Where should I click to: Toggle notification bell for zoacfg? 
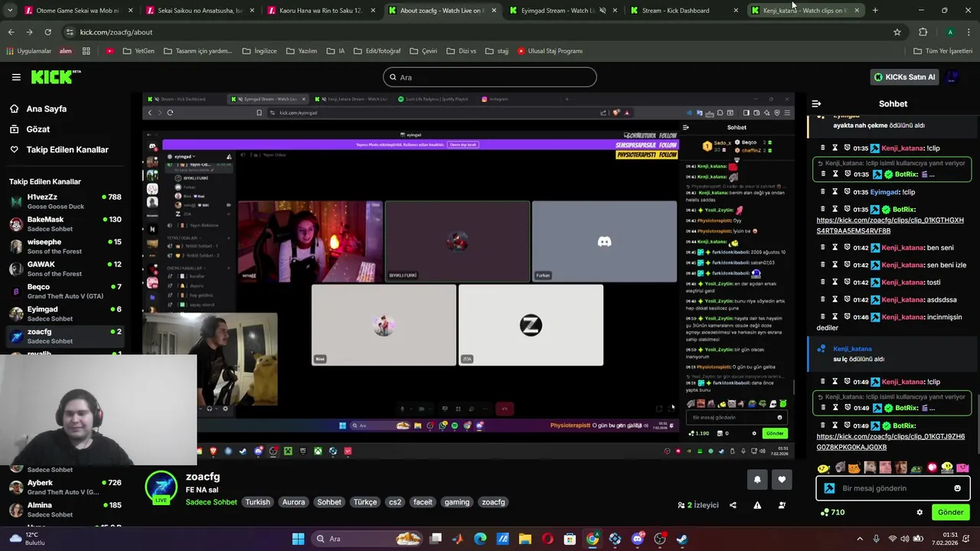tap(757, 480)
